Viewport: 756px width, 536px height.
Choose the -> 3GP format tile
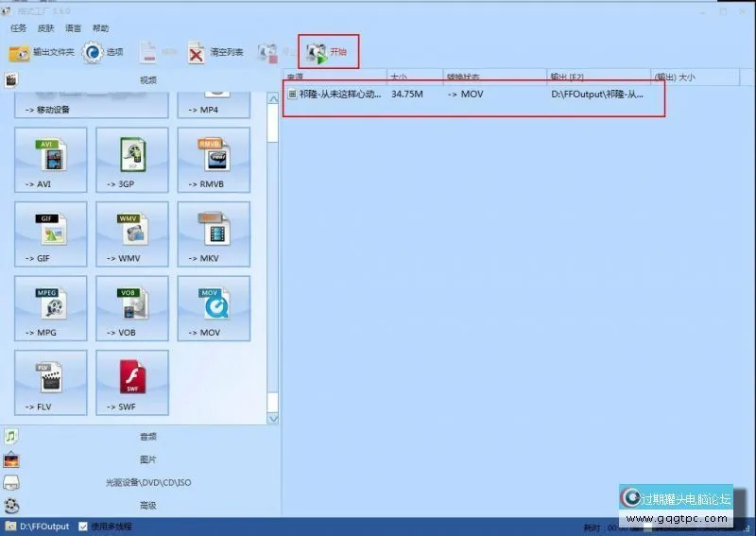(x=132, y=160)
